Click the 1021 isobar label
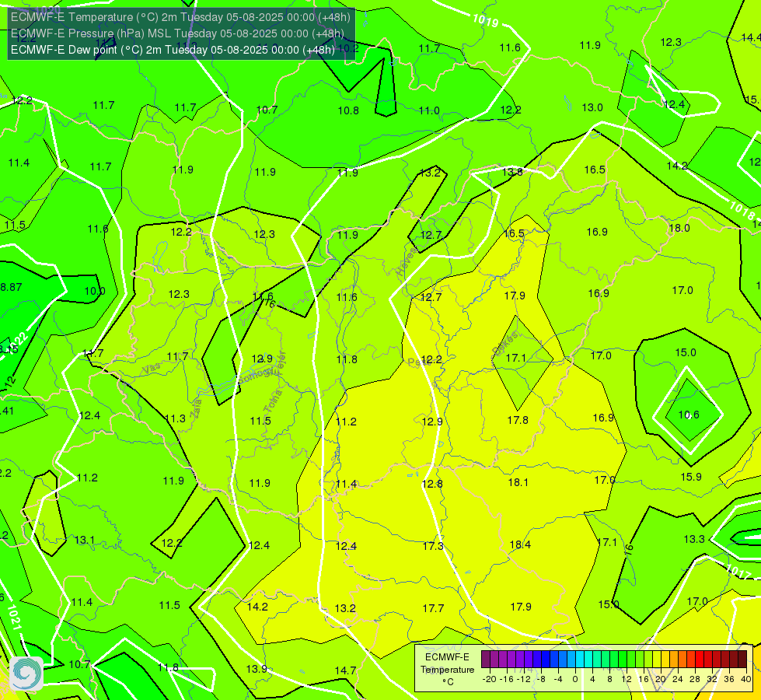This screenshot has width=761, height=700. 13,617
